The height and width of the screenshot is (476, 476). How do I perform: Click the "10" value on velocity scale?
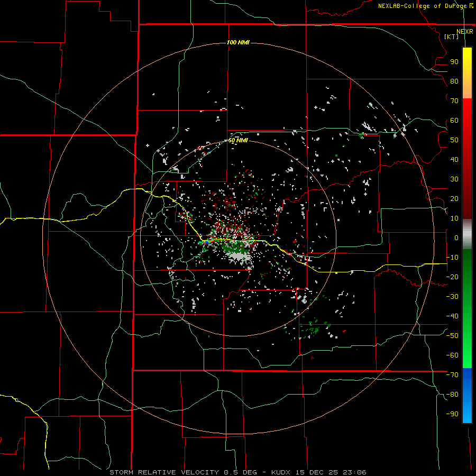(454, 218)
